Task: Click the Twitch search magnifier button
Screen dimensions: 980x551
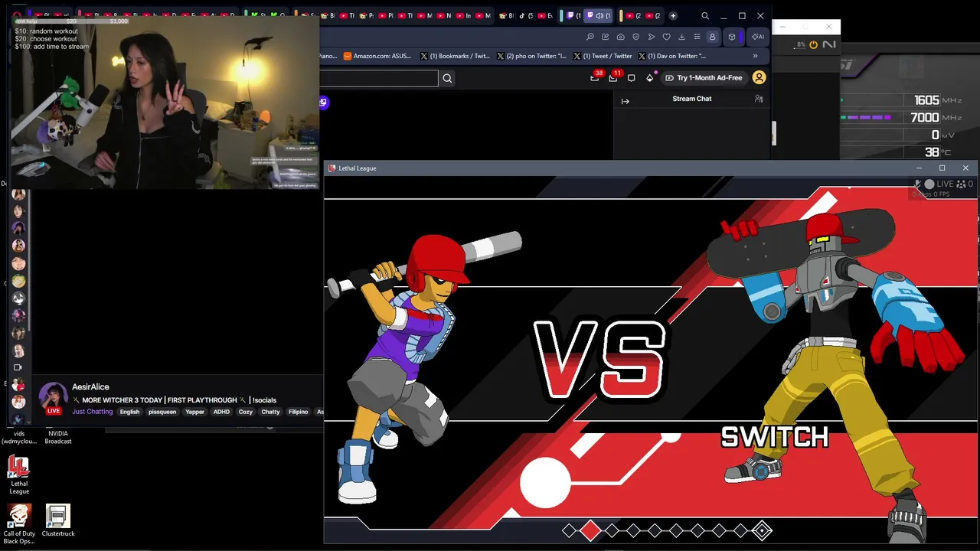Action: click(447, 78)
